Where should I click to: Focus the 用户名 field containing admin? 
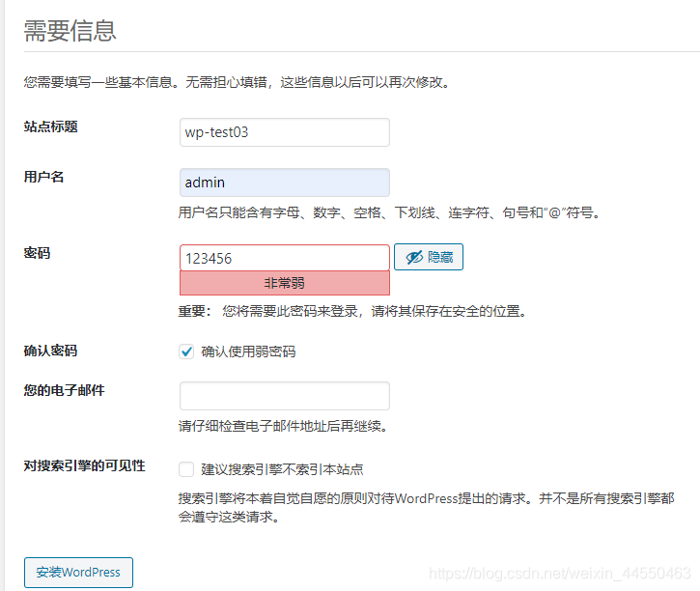coord(285,183)
